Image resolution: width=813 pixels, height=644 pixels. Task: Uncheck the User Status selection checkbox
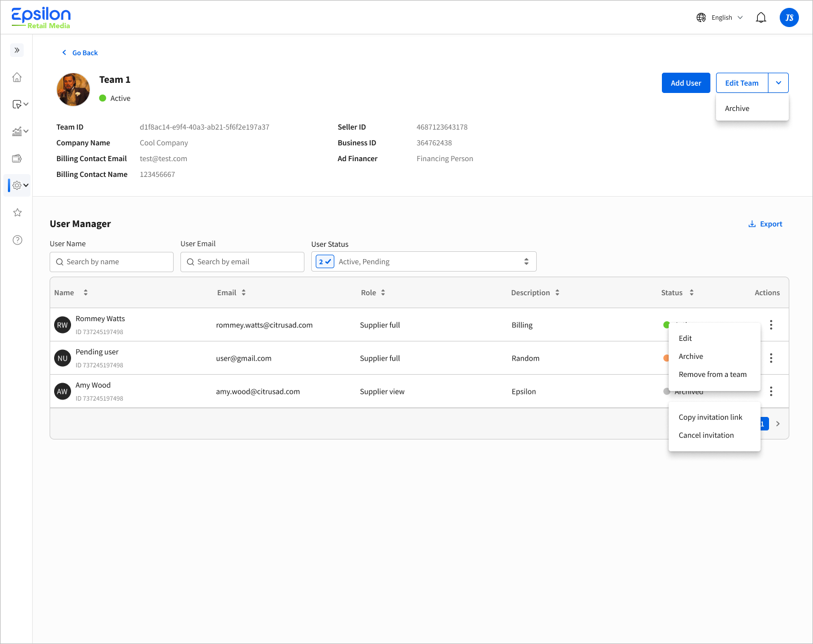click(324, 261)
